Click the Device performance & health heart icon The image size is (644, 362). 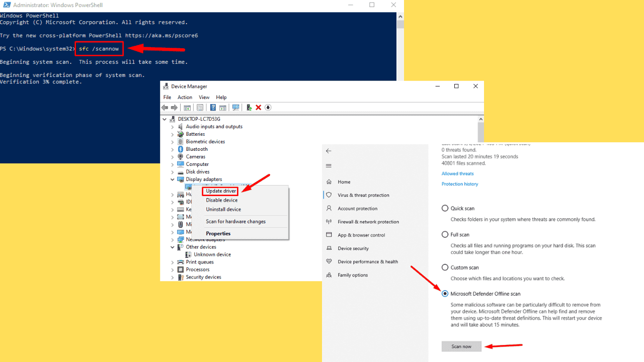tap(329, 261)
